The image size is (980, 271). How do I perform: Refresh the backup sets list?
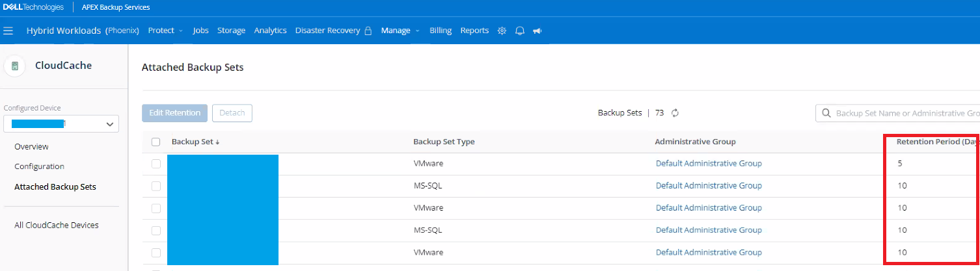coord(675,113)
